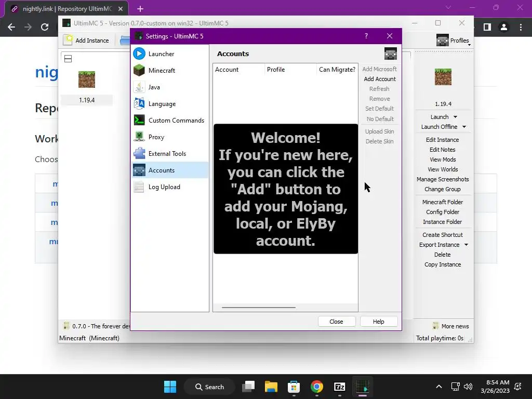Open the Profiles dropdown
Screen dimensions: 532x399
pyautogui.click(x=453, y=41)
